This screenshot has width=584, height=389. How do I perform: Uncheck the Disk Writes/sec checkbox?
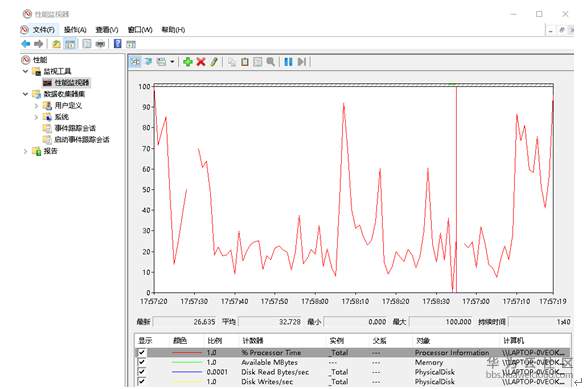coord(142,381)
